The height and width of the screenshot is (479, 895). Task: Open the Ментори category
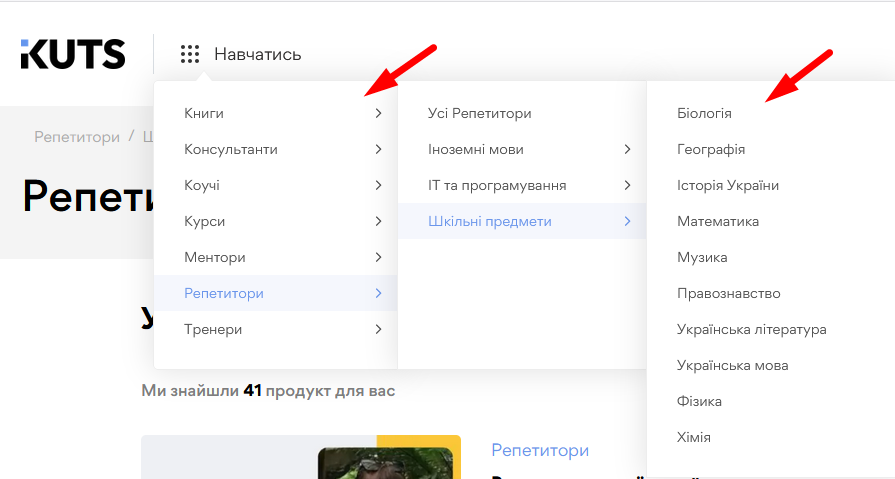[x=214, y=258]
